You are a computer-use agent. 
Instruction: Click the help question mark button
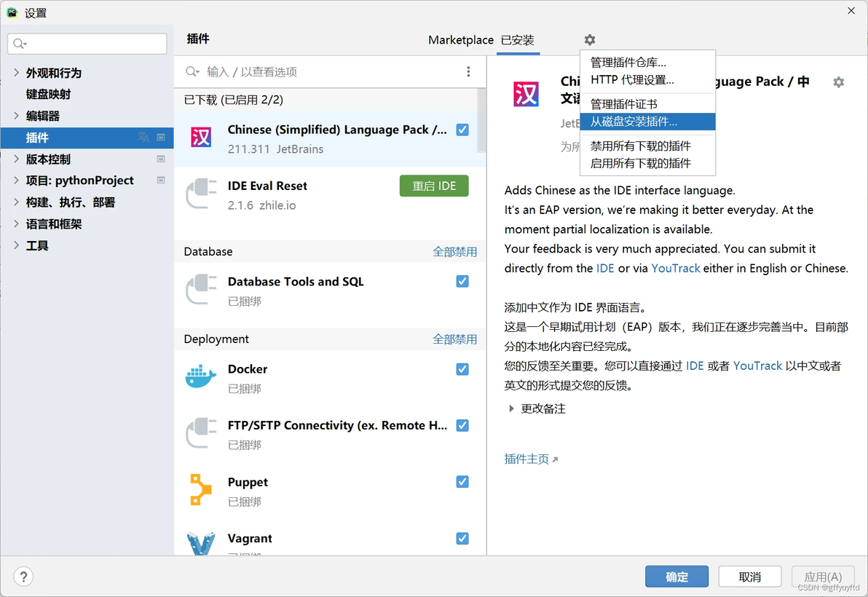click(x=23, y=577)
